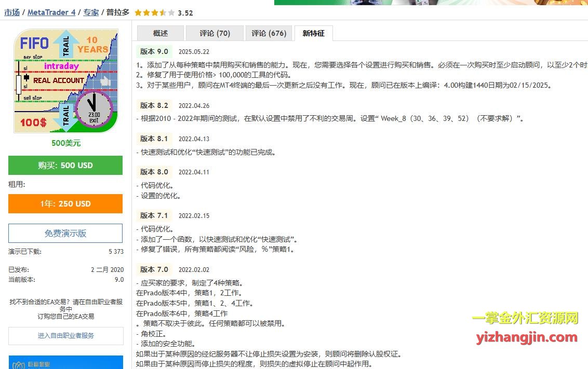
Task: Click the 版本 8.1 heading
Action: pos(154,139)
